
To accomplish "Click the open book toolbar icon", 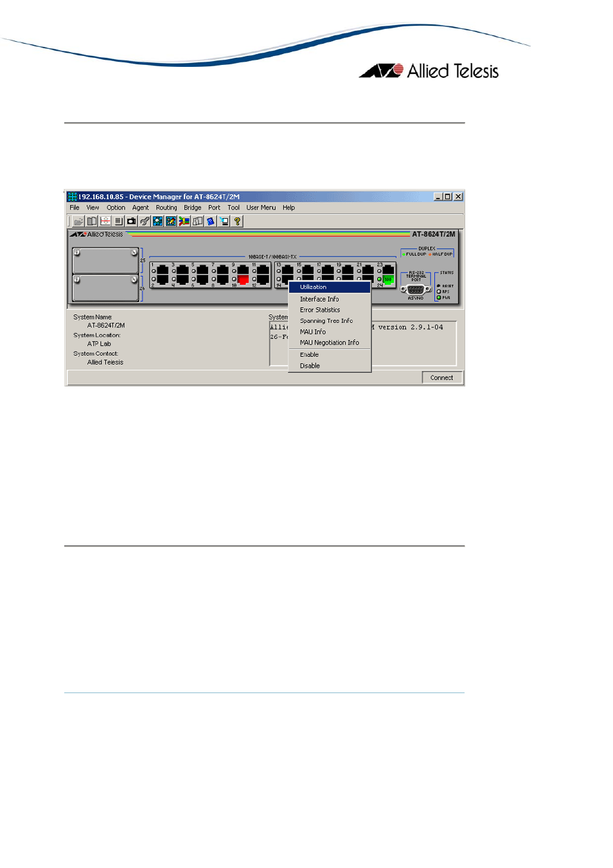I will pos(92,221).
